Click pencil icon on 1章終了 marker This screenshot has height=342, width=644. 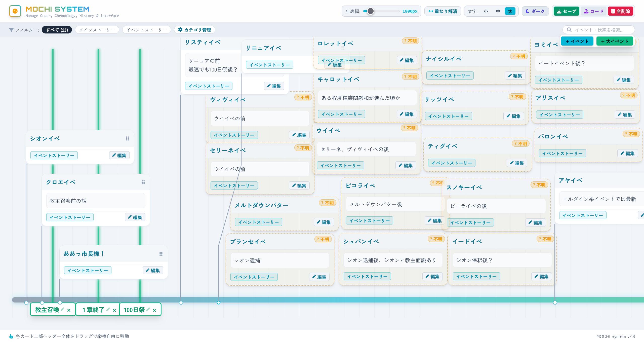click(x=108, y=309)
